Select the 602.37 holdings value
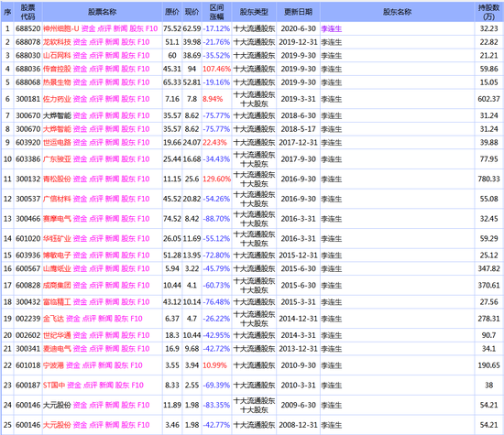This screenshot has height=435, width=504. pos(489,99)
